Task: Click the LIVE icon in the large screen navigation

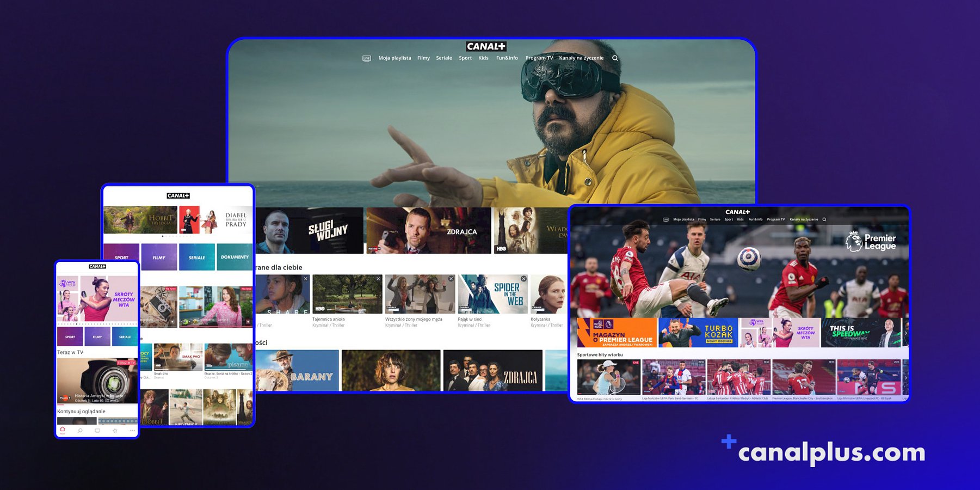Action: coord(367,58)
